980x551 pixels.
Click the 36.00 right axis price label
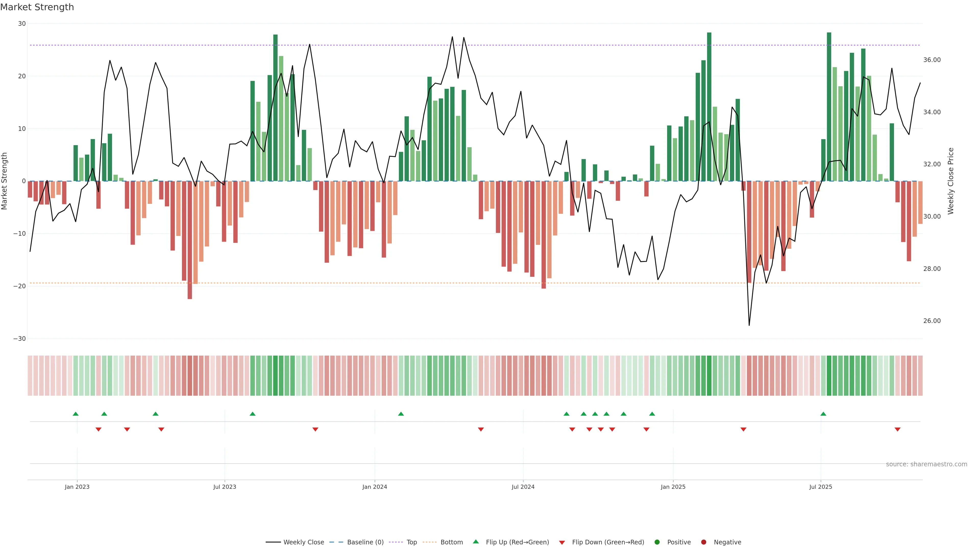(932, 60)
